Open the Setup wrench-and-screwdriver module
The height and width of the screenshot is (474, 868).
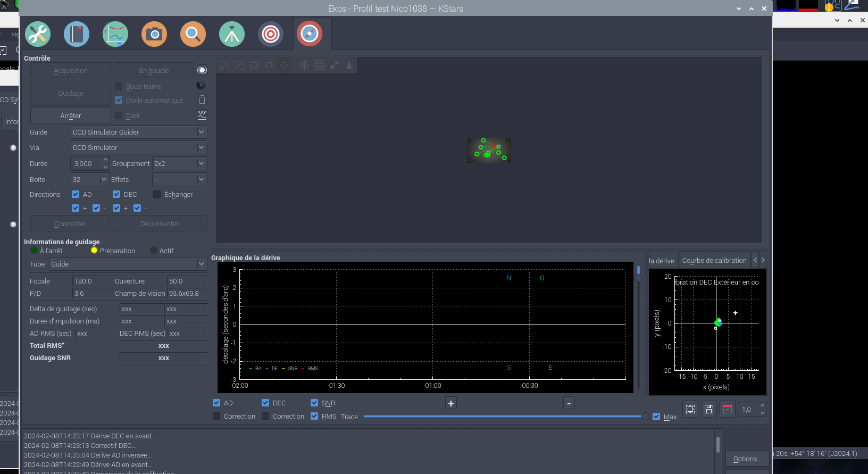[x=38, y=35]
